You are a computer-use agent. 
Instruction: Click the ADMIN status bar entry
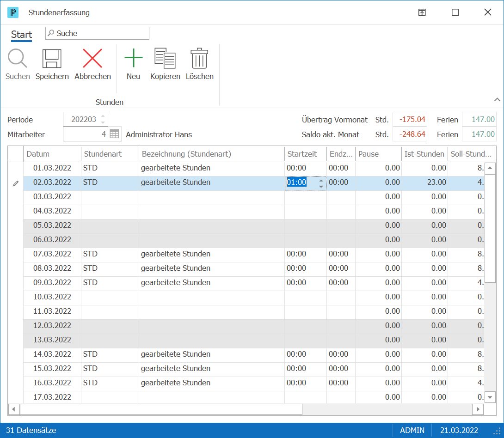coord(412,430)
